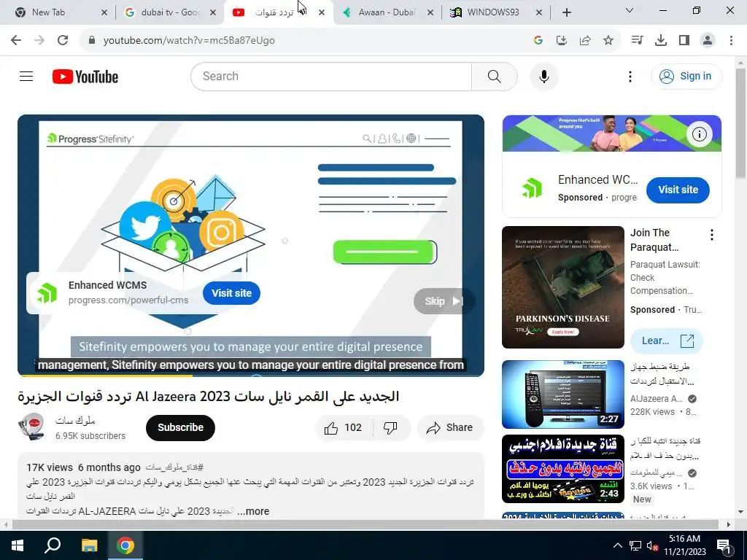The height and width of the screenshot is (560, 747).
Task: Focus the YouTube Search field
Action: pyautogui.click(x=332, y=76)
